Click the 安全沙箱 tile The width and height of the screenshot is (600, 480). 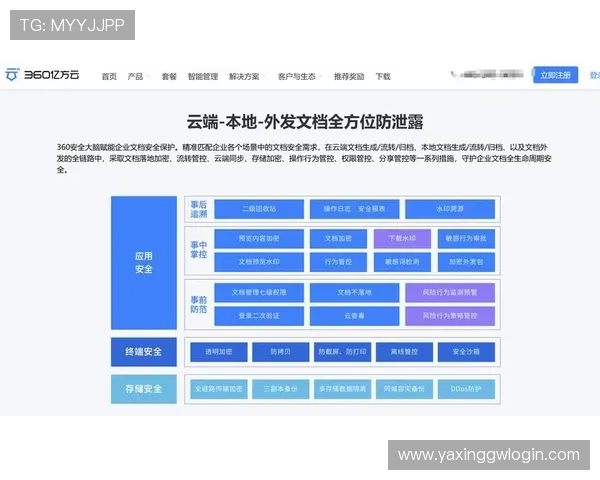(x=466, y=352)
